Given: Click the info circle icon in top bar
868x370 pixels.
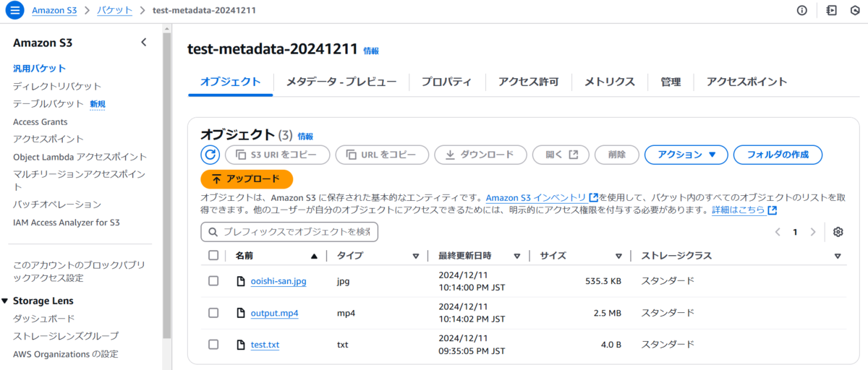Looking at the screenshot, I should [802, 11].
